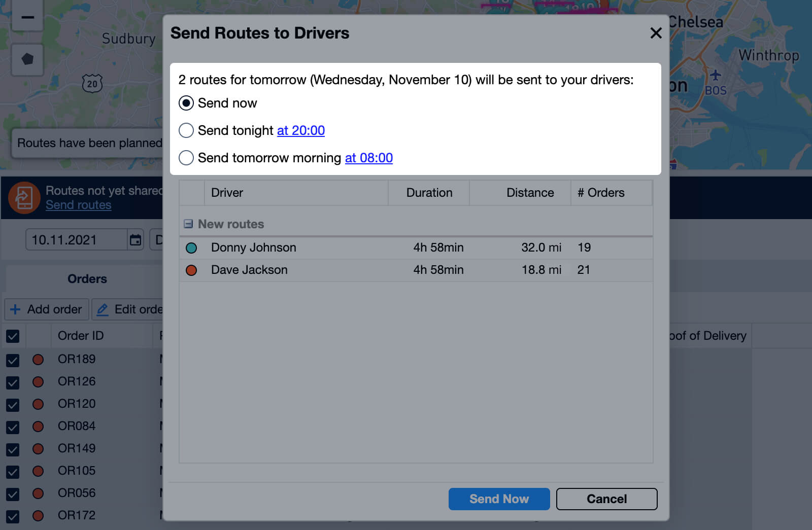Viewport: 812px width, 530px height.
Task: Click the Send routes link
Action: tap(78, 205)
